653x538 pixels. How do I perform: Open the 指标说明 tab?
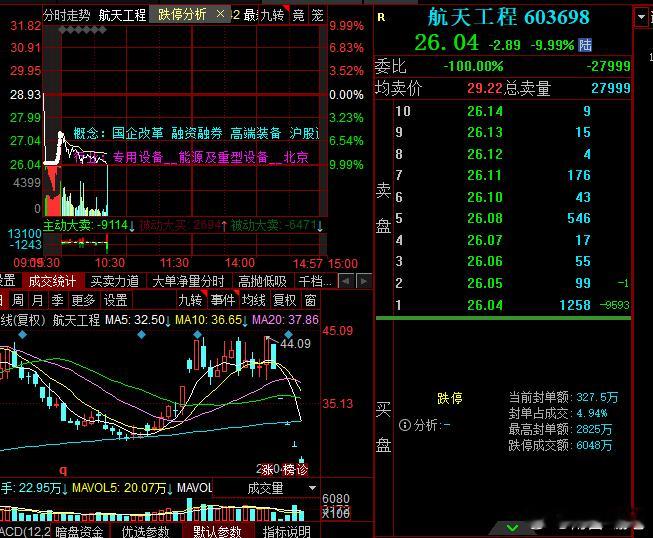(x=286, y=531)
